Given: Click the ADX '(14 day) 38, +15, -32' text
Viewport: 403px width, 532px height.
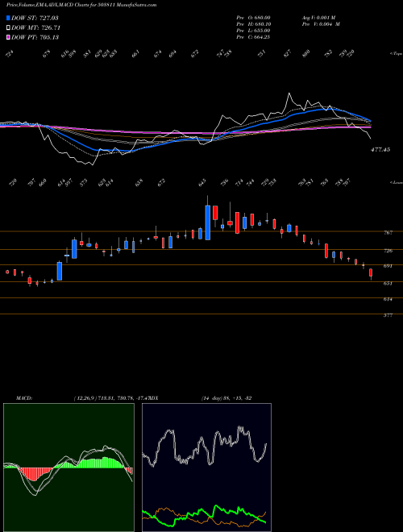Looking at the screenshot, I should tap(226, 398).
